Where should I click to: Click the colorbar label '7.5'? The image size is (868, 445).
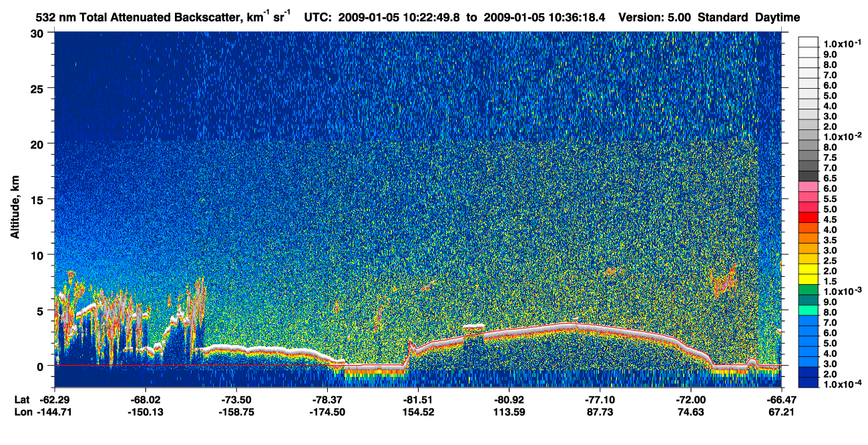[x=830, y=158]
